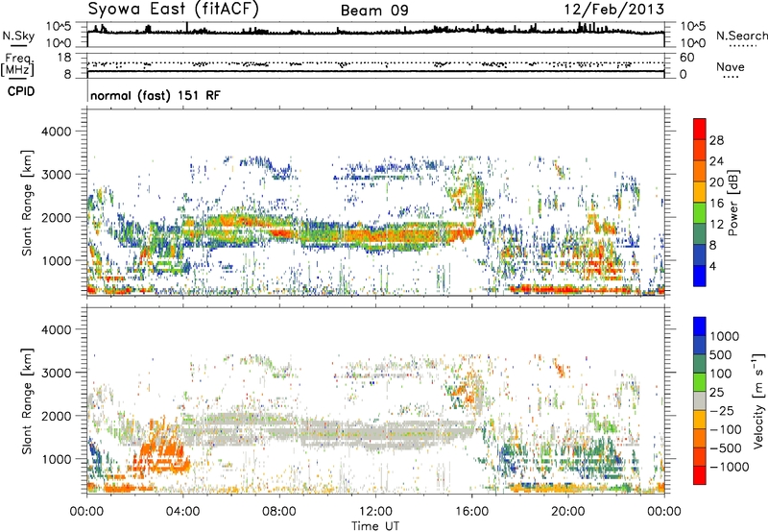The width and height of the screenshot is (768, 532).
Task: Click the 'Velocity [m s-1]' colorbar label
Action: tap(758, 400)
